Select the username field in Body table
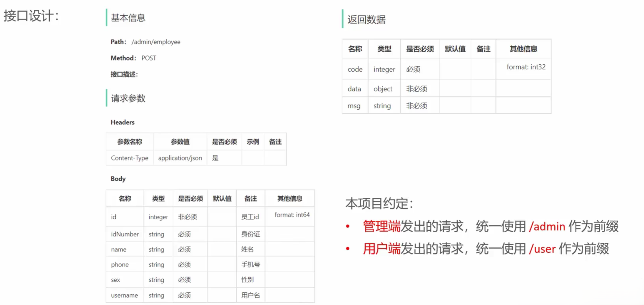This screenshot has height=305, width=644. click(124, 295)
